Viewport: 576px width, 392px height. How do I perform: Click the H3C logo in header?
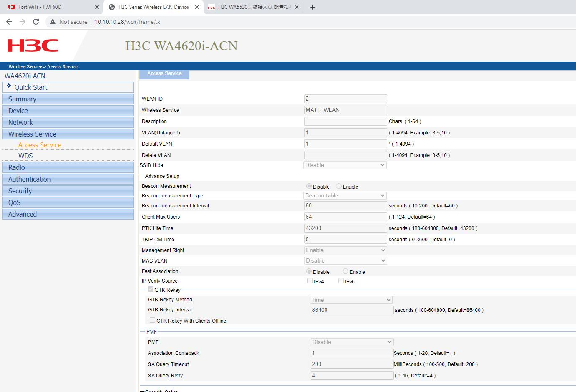pos(33,46)
